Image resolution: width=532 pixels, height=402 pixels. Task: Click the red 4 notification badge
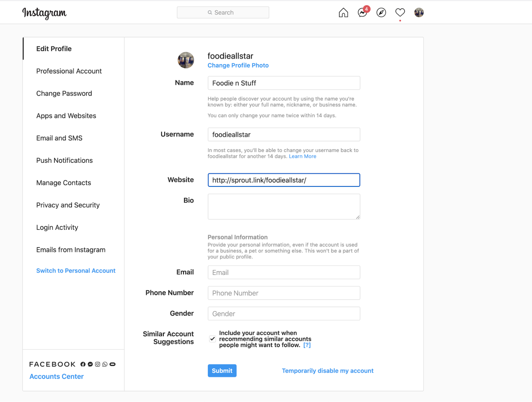(x=366, y=9)
